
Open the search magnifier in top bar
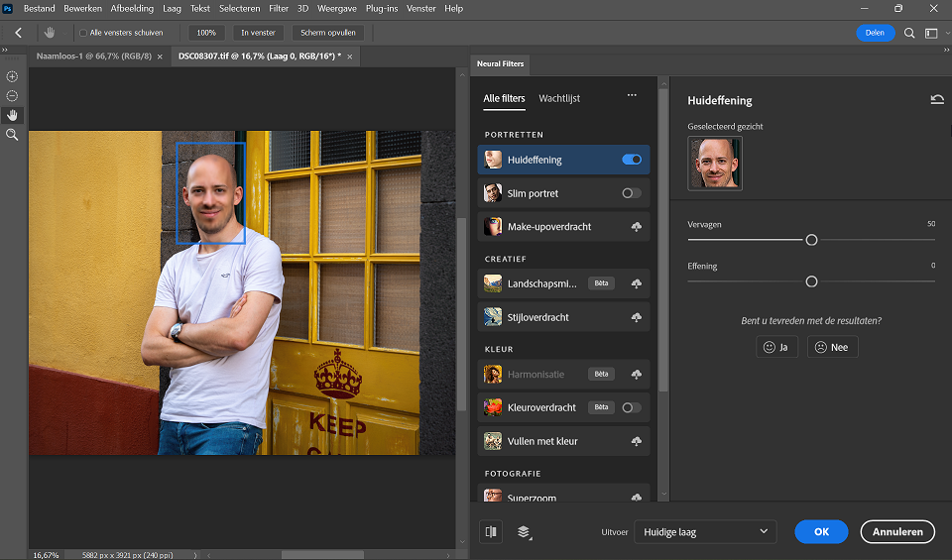click(909, 33)
